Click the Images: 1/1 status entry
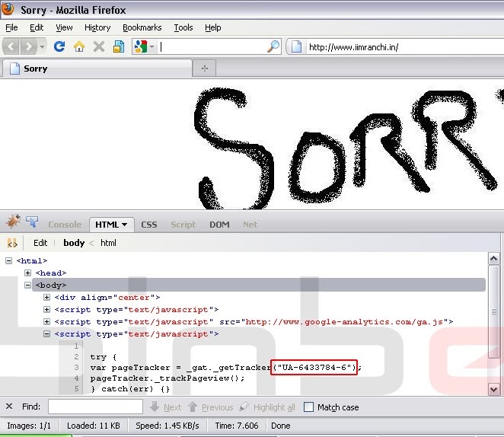 click(x=29, y=426)
